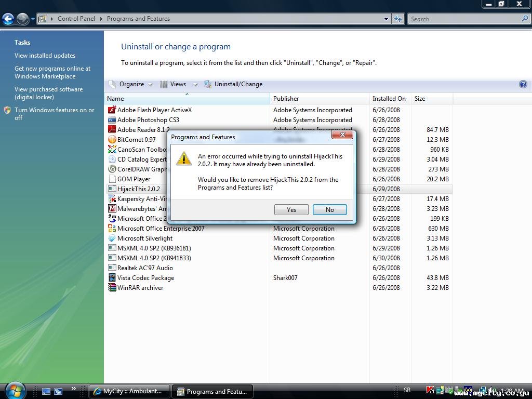The height and width of the screenshot is (399, 532).
Task: Close the Programs and Features dialog
Action: coord(342,135)
